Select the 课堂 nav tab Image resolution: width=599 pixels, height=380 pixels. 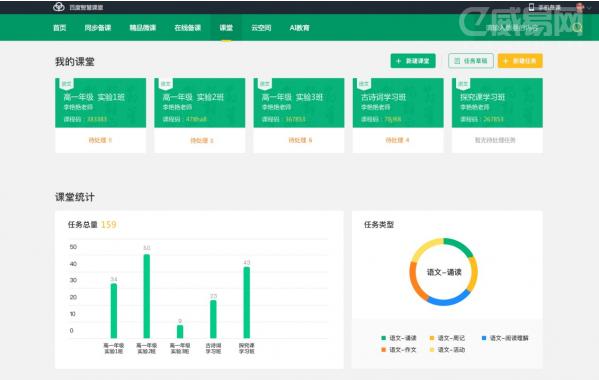(226, 27)
